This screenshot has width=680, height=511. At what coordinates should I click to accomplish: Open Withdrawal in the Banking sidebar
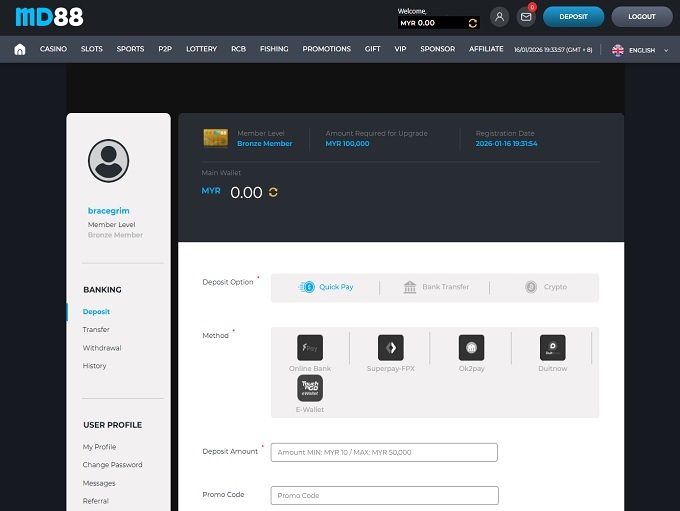(102, 348)
